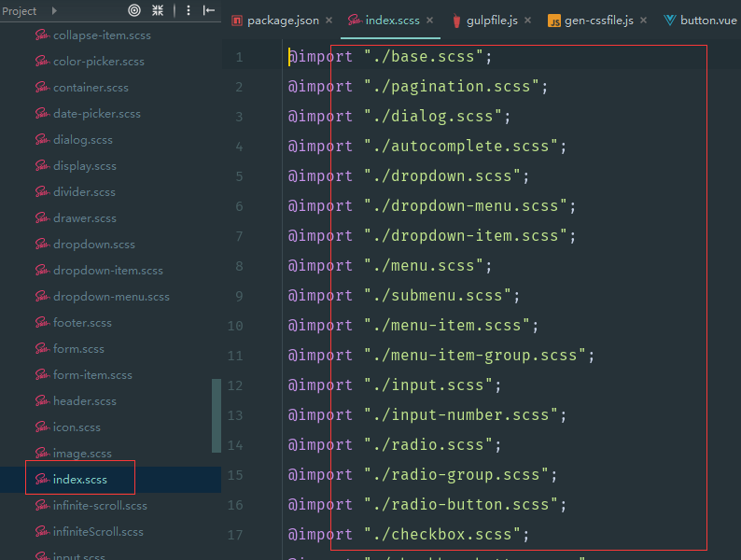The height and width of the screenshot is (560, 741).
Task: Click the Sass icon beside drawer.scss
Action: point(43,217)
